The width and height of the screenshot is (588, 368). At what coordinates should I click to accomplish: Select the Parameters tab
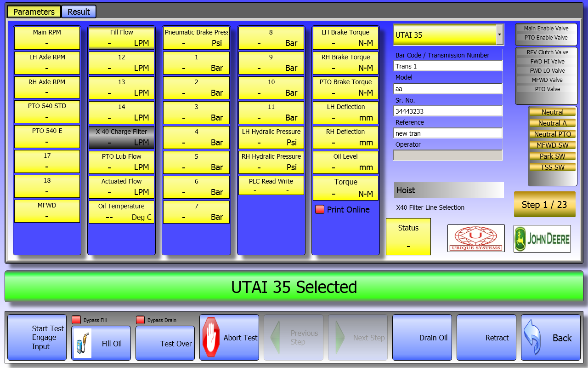(x=34, y=11)
